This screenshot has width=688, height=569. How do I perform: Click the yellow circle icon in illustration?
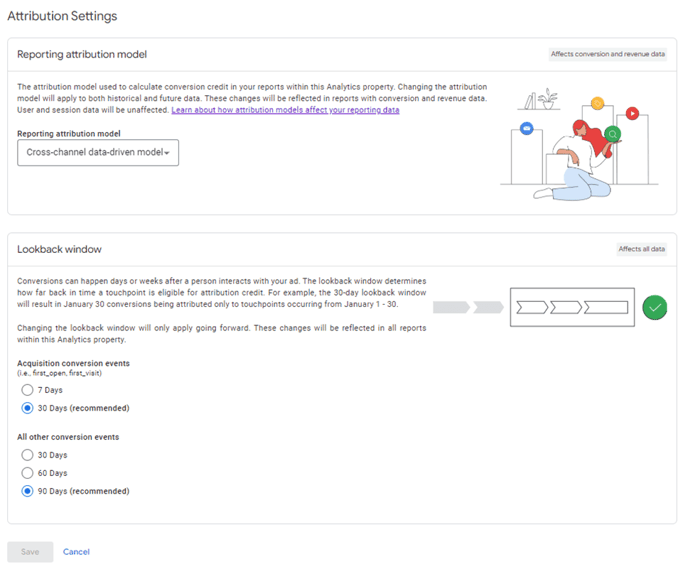click(598, 104)
